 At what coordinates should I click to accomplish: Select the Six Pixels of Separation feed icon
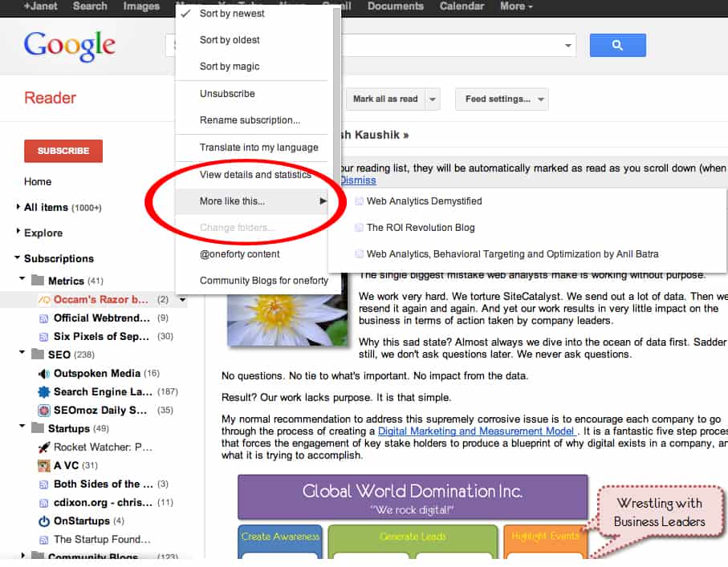43,337
